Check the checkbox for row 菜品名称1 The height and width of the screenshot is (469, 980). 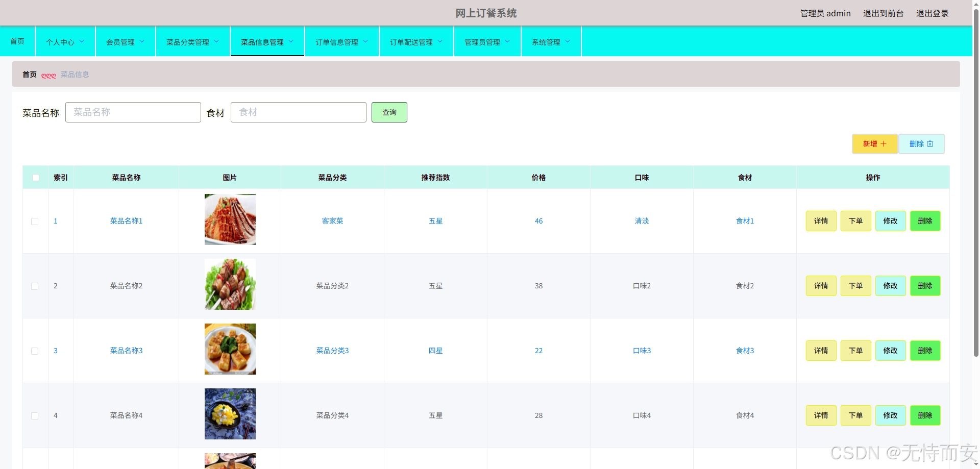pyautogui.click(x=35, y=221)
